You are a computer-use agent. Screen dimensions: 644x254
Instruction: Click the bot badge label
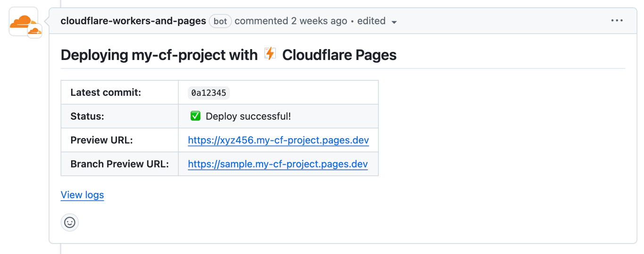[x=220, y=21]
